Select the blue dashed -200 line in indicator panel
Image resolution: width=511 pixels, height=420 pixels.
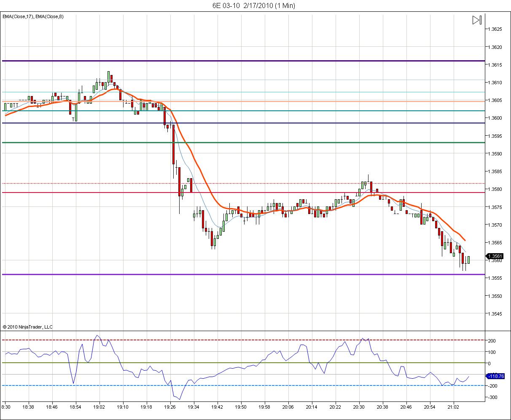pyautogui.click(x=243, y=385)
